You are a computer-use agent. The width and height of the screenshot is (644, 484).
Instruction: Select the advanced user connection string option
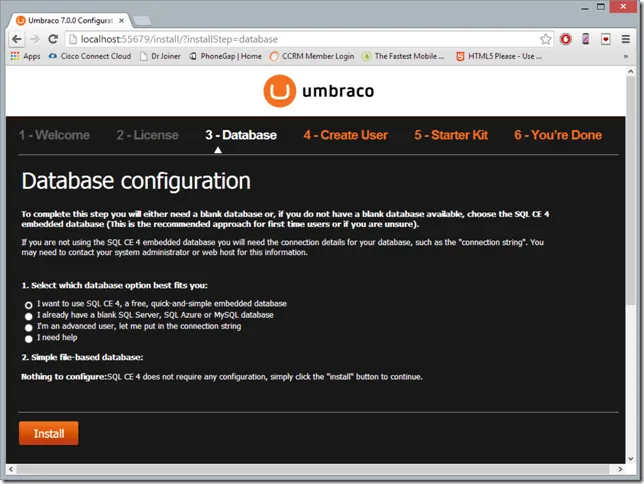point(28,327)
